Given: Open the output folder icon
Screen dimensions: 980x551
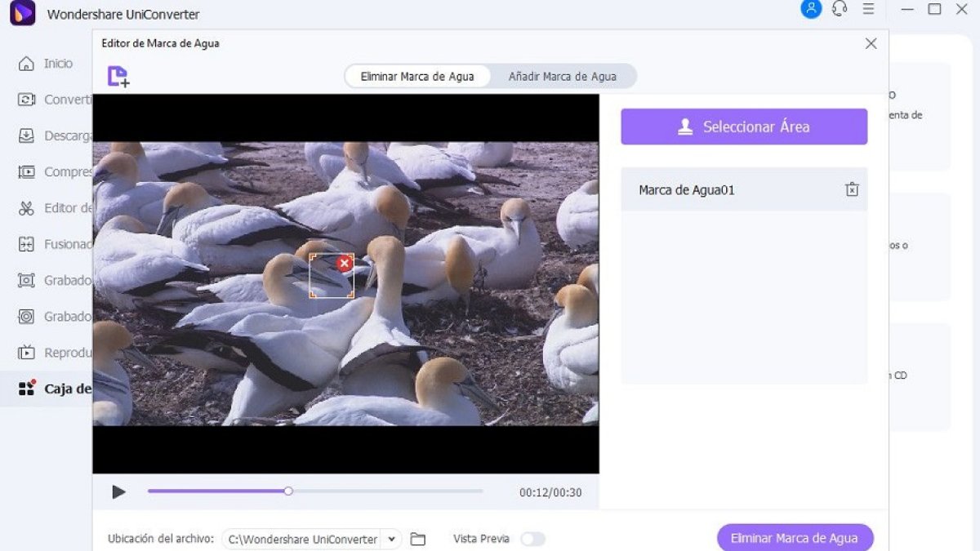Looking at the screenshot, I should (x=418, y=539).
